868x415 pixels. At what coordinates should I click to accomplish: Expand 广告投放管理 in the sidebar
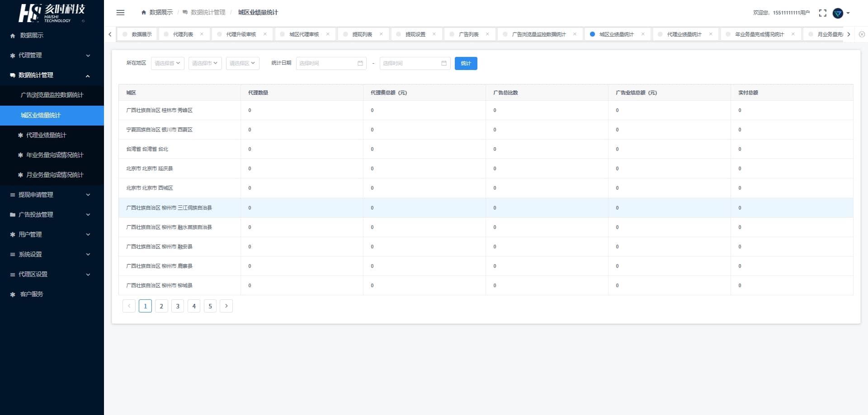pos(52,214)
